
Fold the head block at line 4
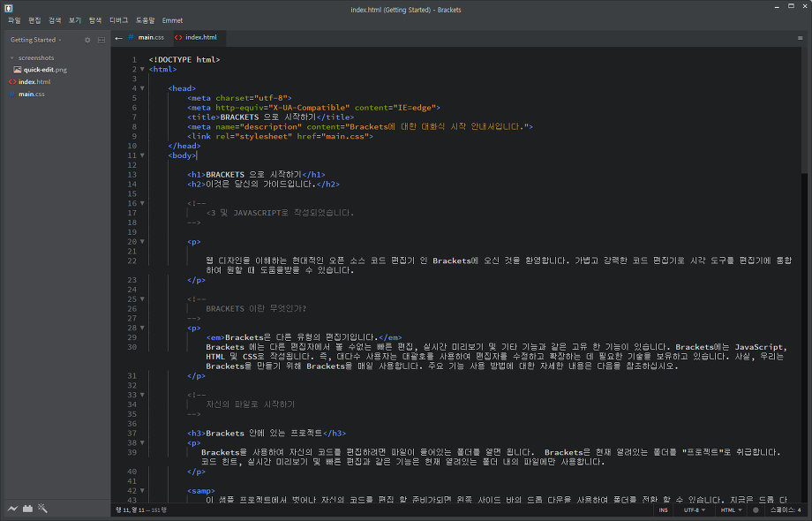coord(142,88)
